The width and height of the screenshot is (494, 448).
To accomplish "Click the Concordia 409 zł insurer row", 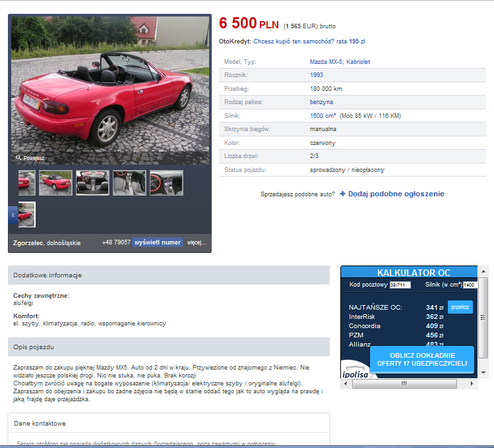I will click(x=396, y=326).
